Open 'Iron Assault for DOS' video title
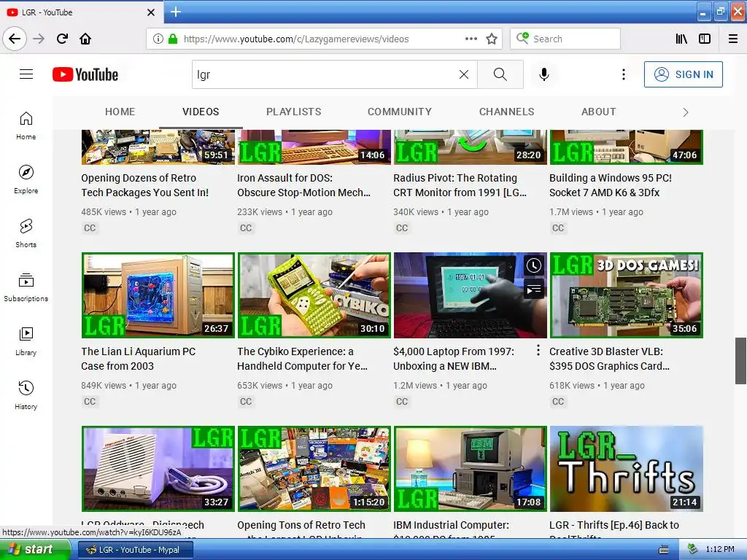The height and width of the screenshot is (560, 747). tap(304, 185)
